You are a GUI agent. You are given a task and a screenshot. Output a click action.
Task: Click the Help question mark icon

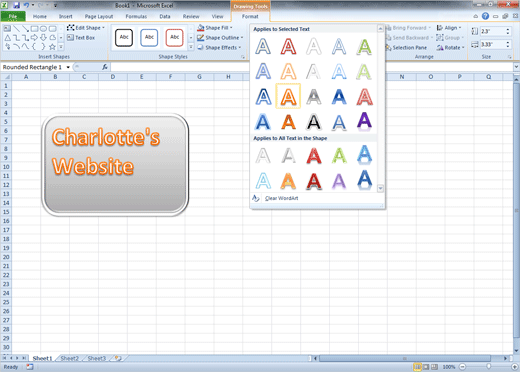pos(485,16)
